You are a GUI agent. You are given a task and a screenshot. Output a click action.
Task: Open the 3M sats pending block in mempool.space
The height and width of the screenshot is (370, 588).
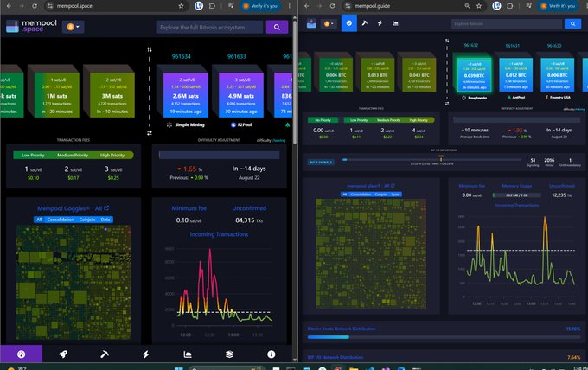click(112, 95)
